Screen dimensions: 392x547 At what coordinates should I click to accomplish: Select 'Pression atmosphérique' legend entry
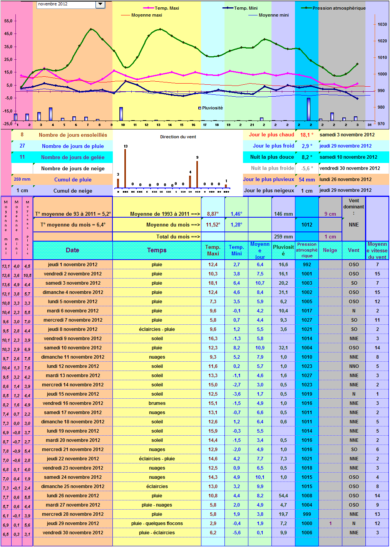333,8
